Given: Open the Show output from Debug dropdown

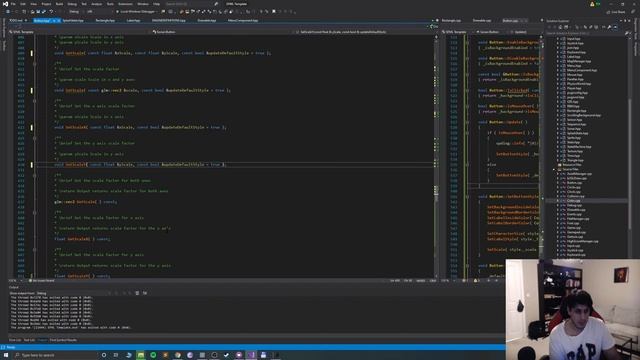Looking at the screenshot, I should pyautogui.click(x=73, y=293).
